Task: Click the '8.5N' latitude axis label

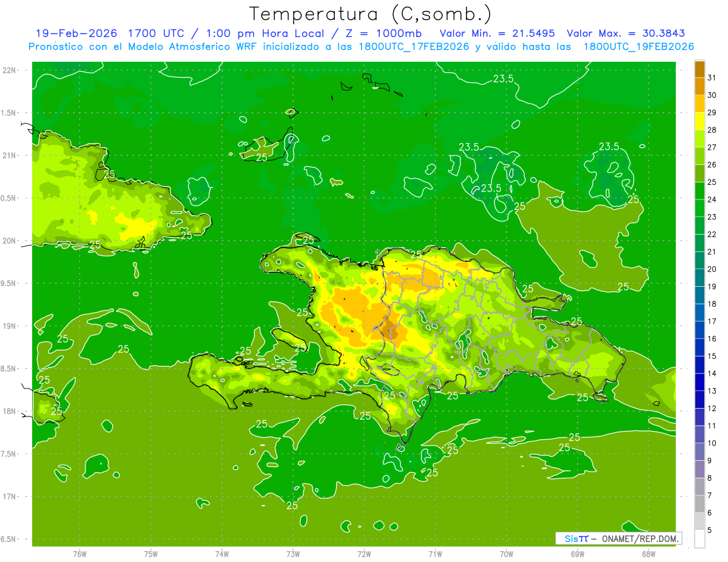Action: 8,369
